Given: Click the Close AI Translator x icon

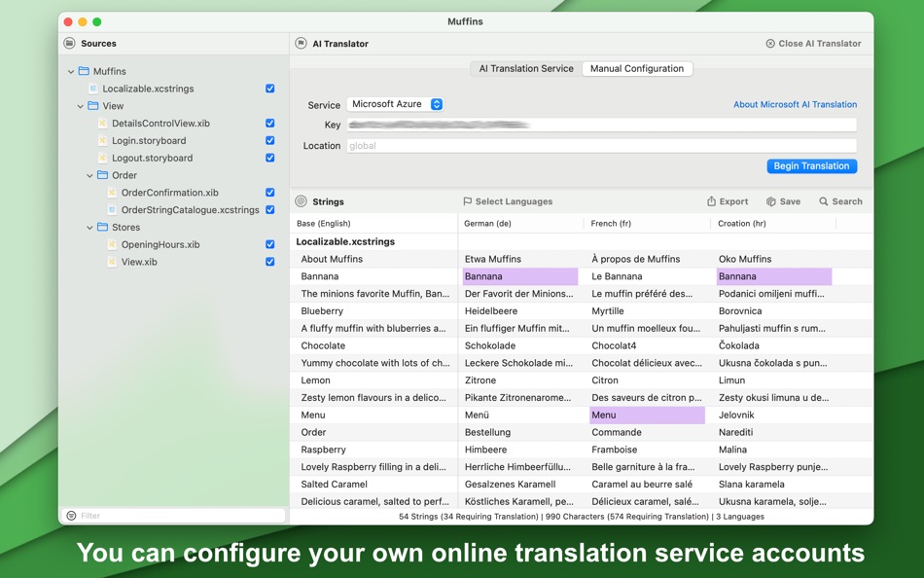Looking at the screenshot, I should (770, 43).
